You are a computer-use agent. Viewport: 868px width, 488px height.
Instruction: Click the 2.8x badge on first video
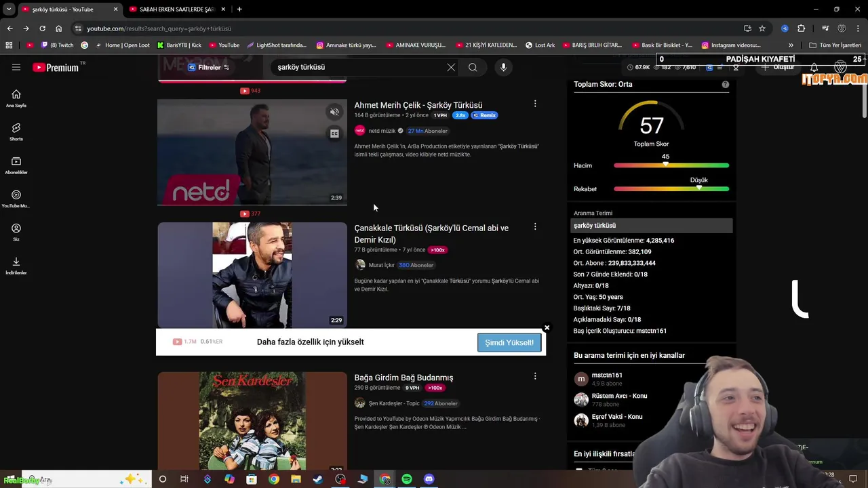tap(460, 115)
